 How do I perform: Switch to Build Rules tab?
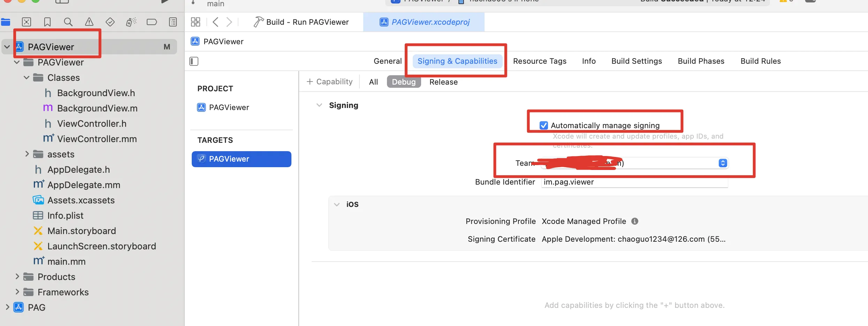[x=761, y=61]
